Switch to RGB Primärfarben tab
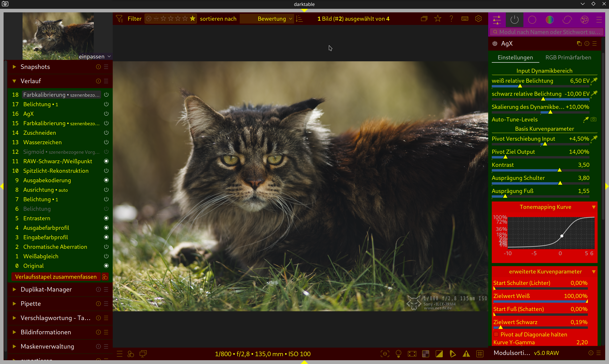This screenshot has height=364, width=609. point(568,57)
